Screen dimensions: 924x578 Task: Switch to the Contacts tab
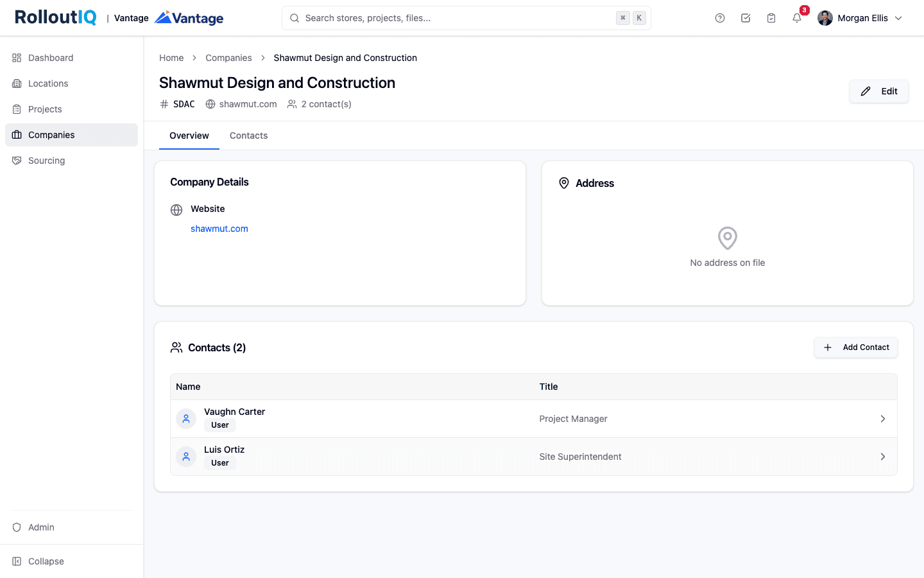[249, 136]
